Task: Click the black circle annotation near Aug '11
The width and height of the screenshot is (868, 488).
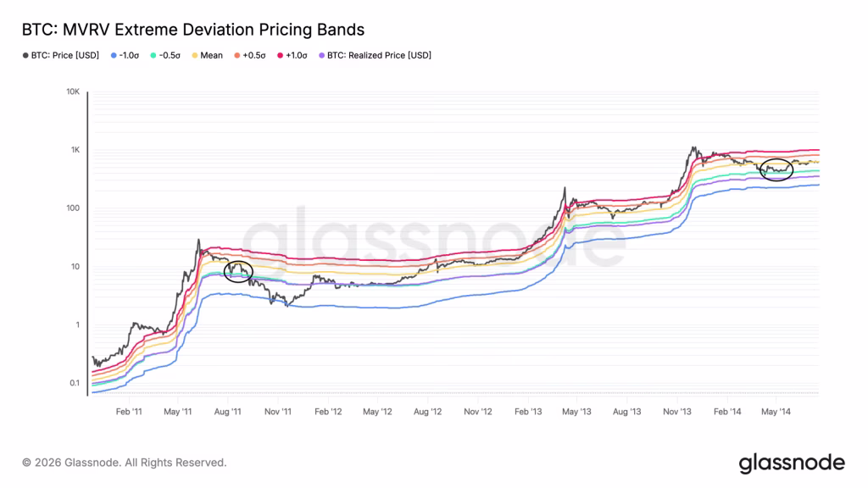Action: [239, 272]
